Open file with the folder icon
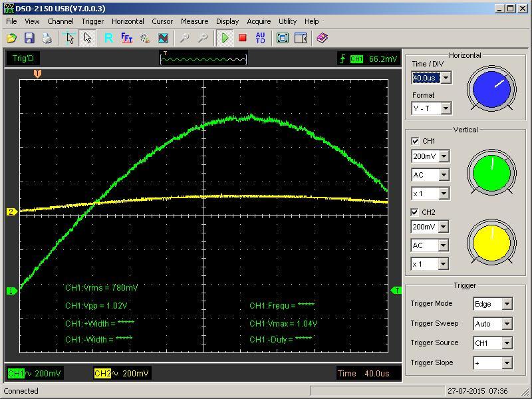Image resolution: width=532 pixels, height=399 pixels. pyautogui.click(x=12, y=38)
